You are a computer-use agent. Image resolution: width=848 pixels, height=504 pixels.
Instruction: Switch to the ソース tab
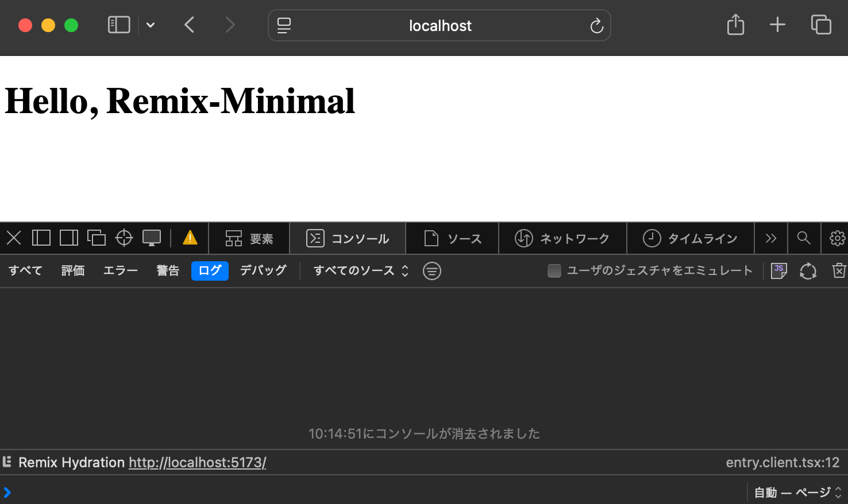453,238
